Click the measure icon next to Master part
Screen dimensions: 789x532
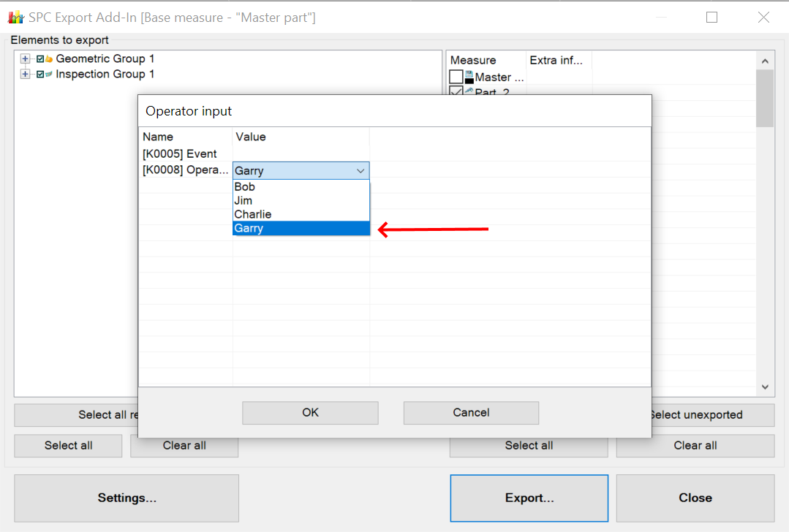469,76
